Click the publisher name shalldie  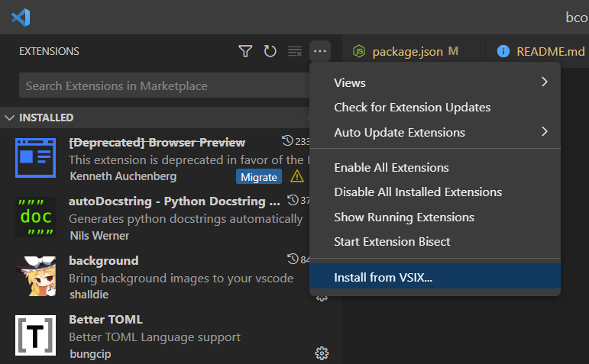coord(89,295)
